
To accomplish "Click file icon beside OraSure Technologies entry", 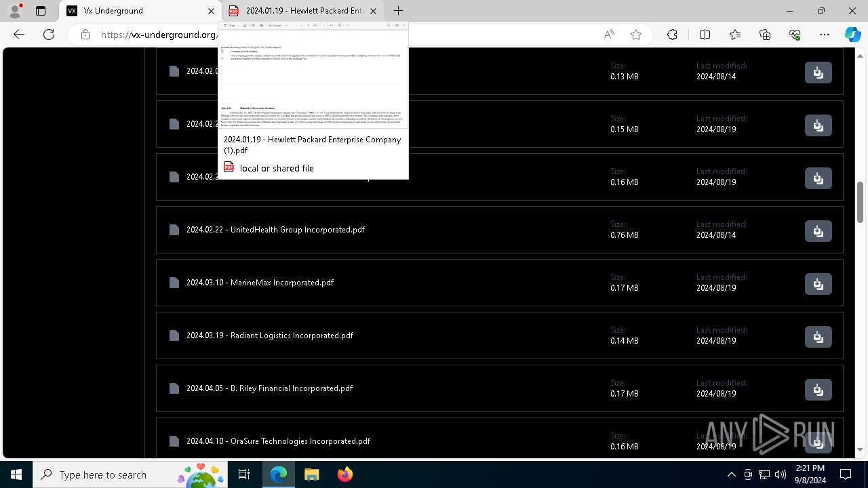I will point(174,441).
